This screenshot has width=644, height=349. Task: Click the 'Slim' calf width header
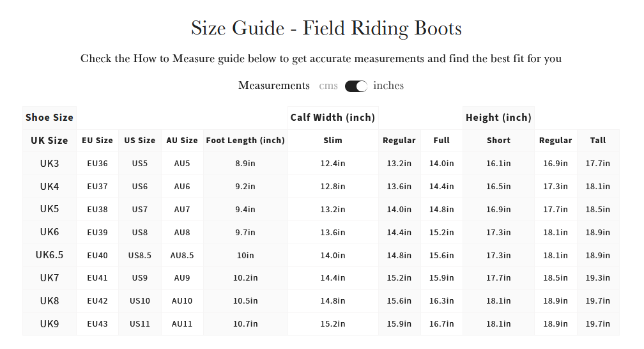(333, 141)
